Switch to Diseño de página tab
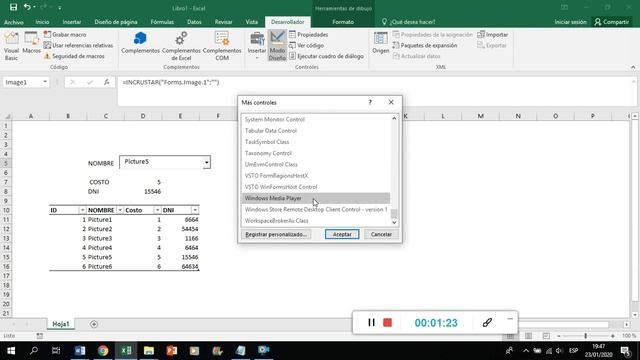 point(116,22)
